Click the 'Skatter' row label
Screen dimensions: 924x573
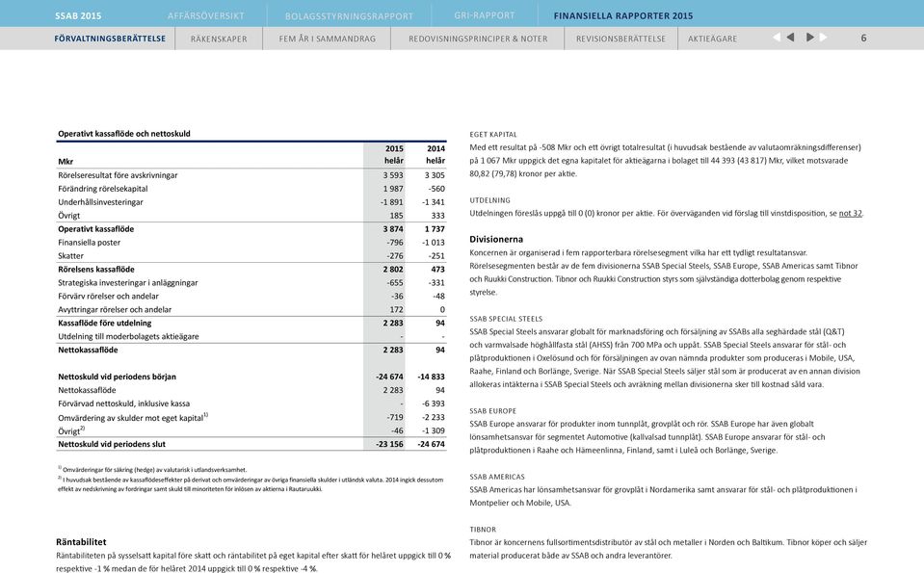(70, 255)
